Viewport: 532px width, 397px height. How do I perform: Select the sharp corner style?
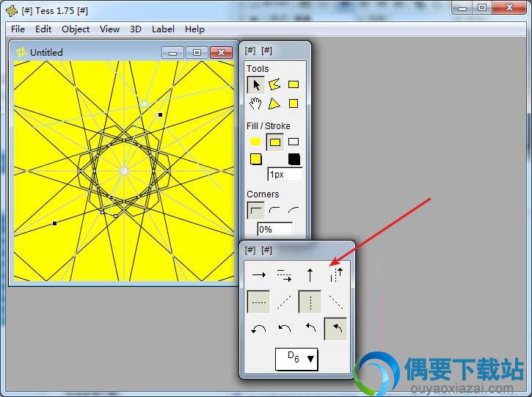256,211
